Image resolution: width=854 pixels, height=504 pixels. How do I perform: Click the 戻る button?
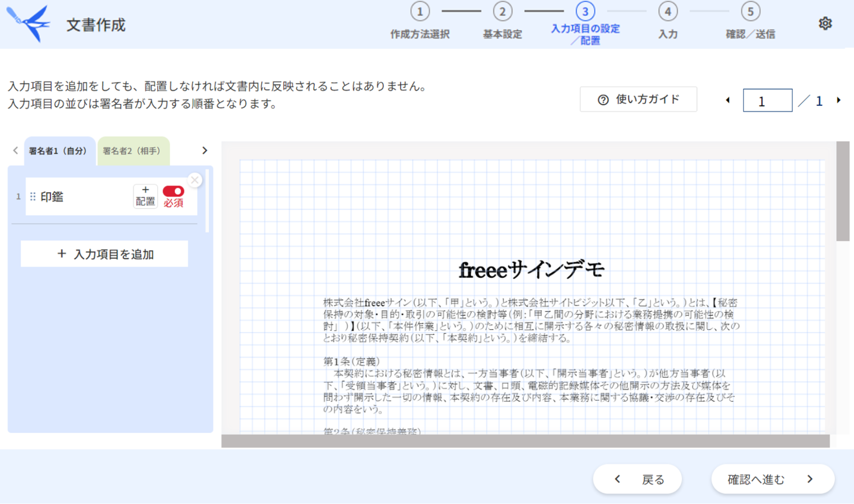(x=637, y=479)
